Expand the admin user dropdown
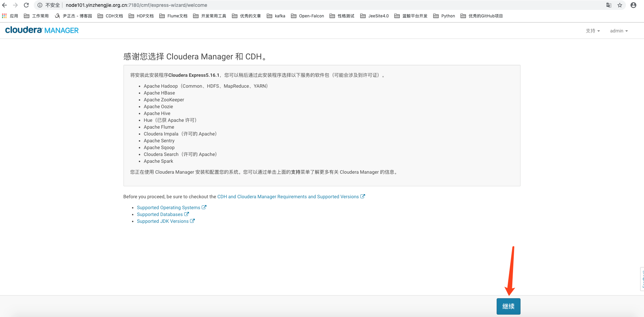The height and width of the screenshot is (317, 644). pyautogui.click(x=619, y=31)
